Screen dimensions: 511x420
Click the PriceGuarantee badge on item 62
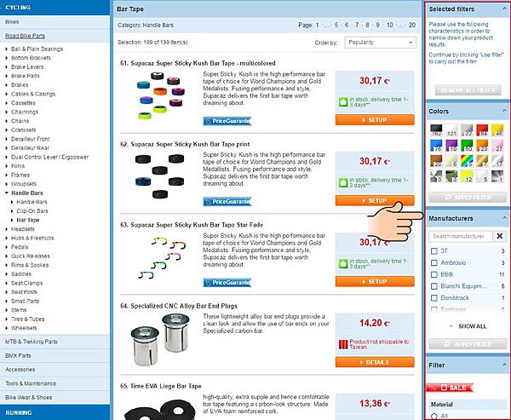(227, 202)
